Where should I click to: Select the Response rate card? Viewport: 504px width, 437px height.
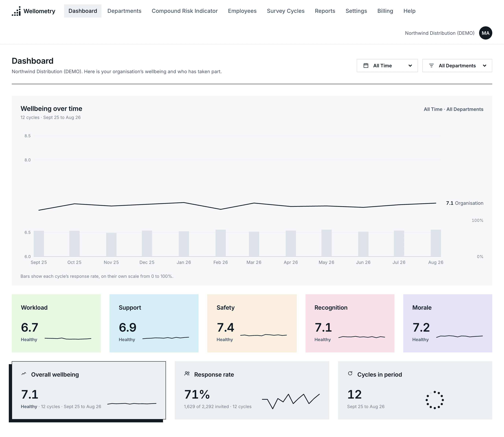pyautogui.click(x=252, y=390)
